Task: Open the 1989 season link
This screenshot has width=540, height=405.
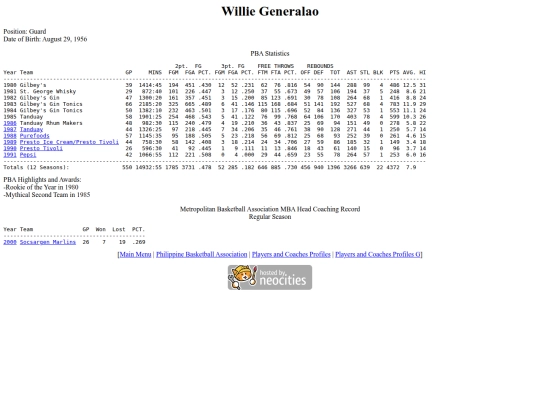Action: click(10, 142)
